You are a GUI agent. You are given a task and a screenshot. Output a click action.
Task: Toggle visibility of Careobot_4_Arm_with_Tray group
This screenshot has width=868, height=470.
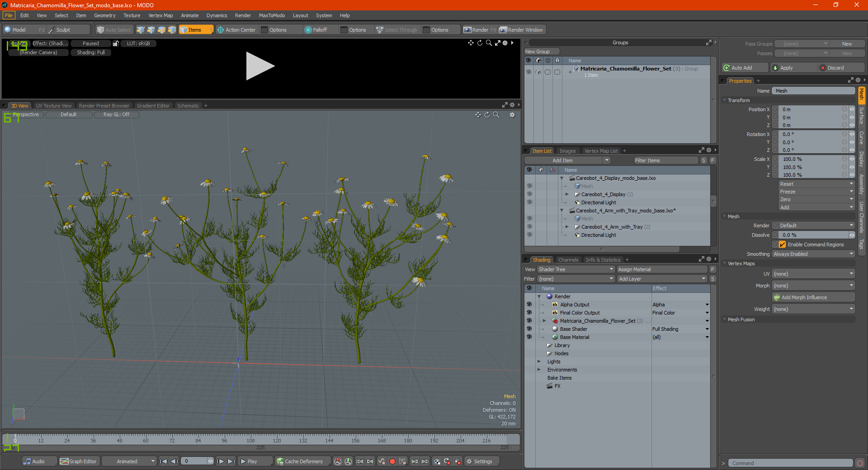(x=529, y=227)
